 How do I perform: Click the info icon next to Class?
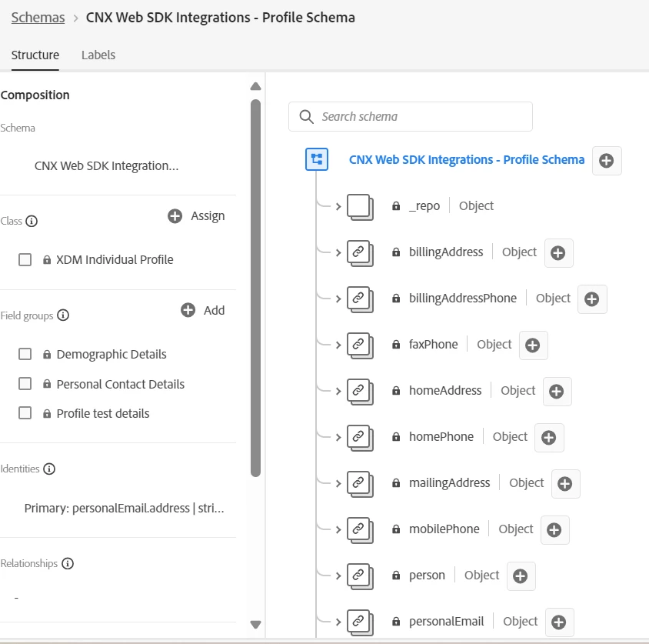(x=32, y=221)
